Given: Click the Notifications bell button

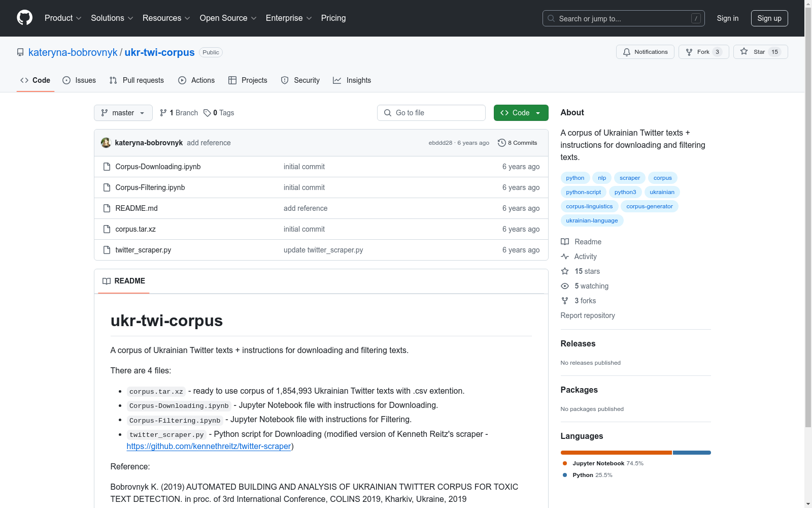Looking at the screenshot, I should click(x=645, y=52).
